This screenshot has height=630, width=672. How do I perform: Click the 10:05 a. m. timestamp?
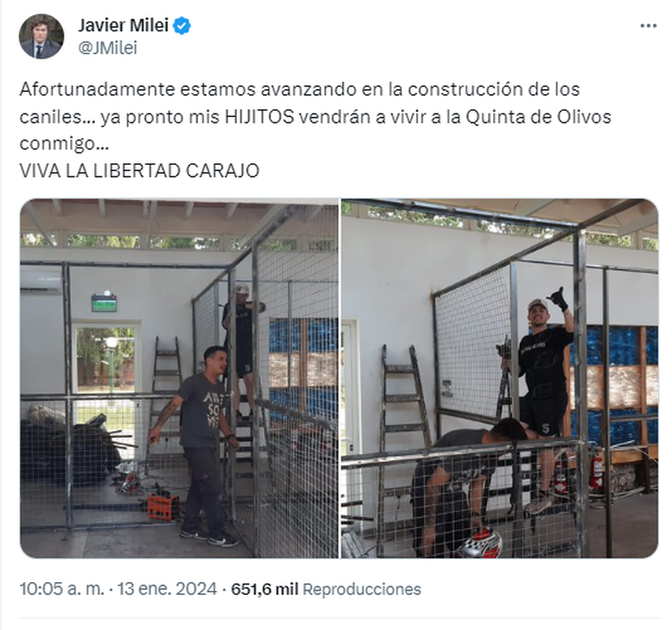click(x=62, y=589)
